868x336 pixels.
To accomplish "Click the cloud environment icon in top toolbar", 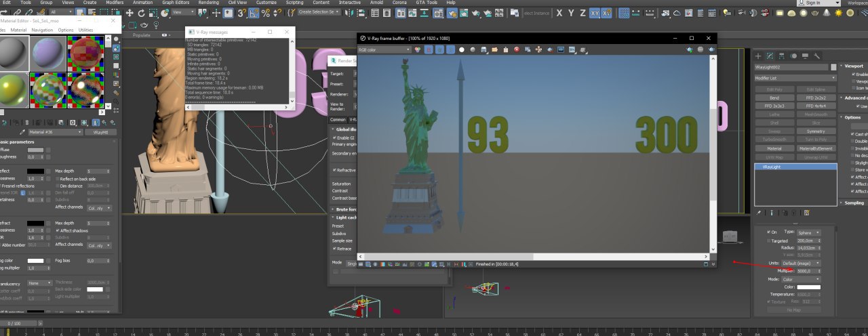I will (x=677, y=13).
